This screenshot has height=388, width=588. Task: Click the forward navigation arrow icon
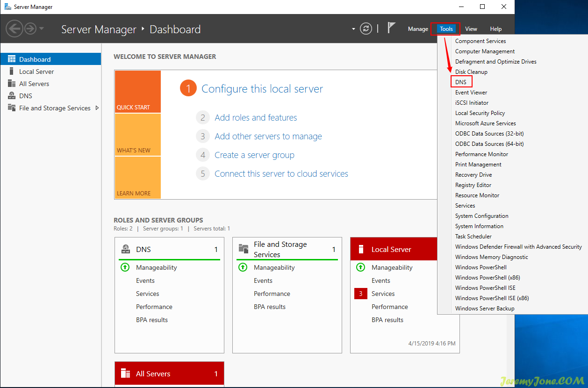(x=30, y=29)
